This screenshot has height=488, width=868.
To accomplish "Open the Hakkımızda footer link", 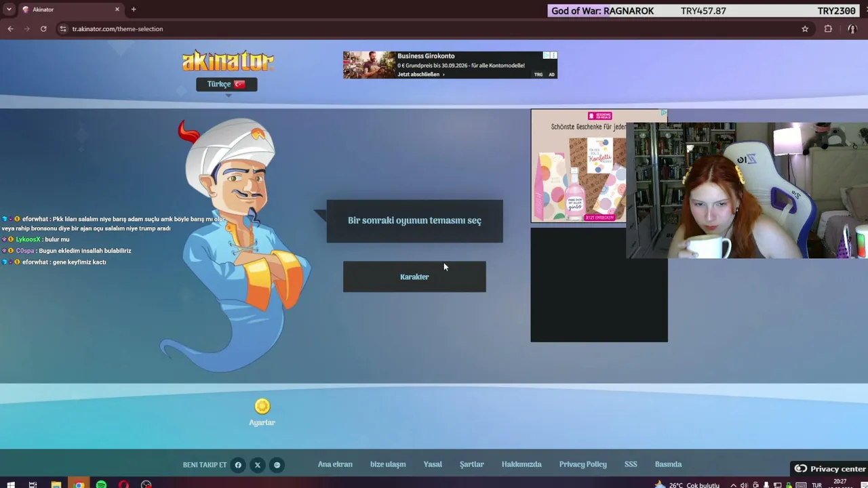I will [x=521, y=464].
